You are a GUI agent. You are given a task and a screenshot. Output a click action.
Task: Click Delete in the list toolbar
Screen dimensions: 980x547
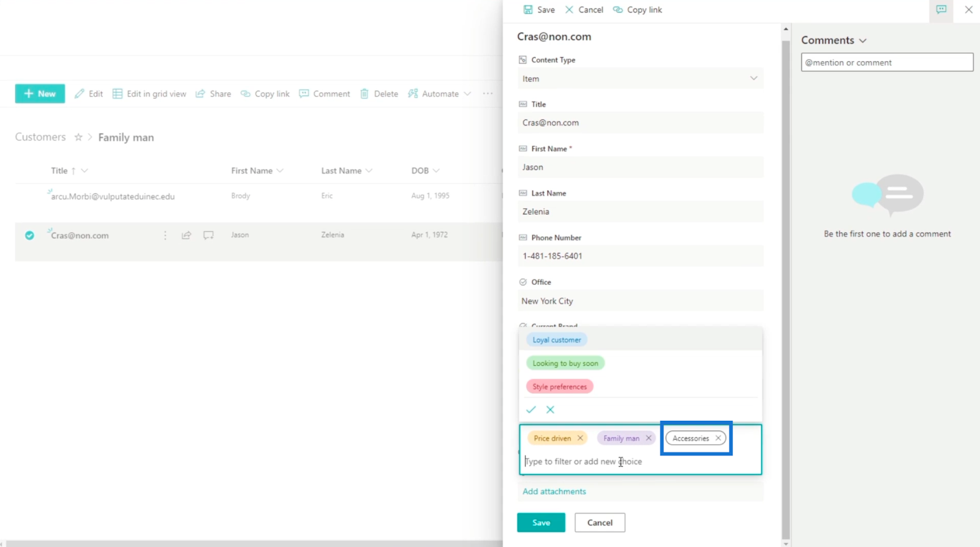point(379,94)
